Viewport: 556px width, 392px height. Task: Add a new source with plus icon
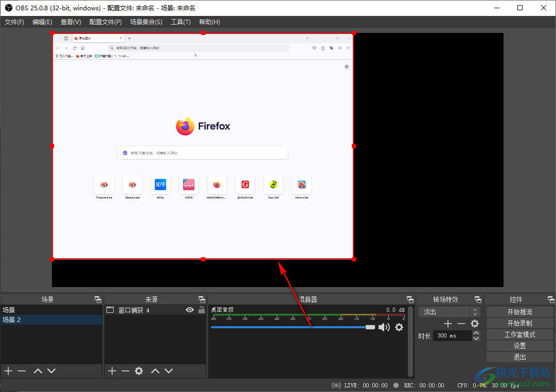(x=112, y=371)
